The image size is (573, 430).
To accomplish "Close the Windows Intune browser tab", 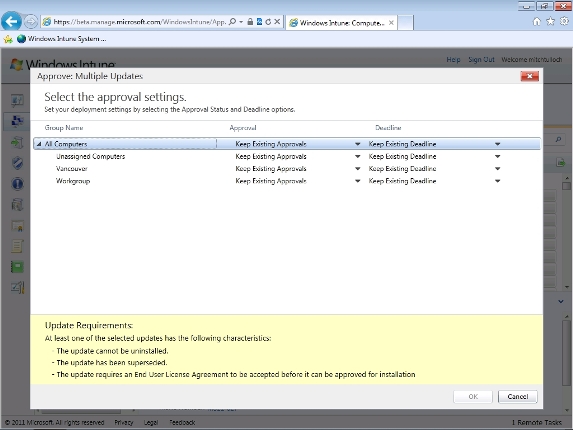I will tap(391, 23).
